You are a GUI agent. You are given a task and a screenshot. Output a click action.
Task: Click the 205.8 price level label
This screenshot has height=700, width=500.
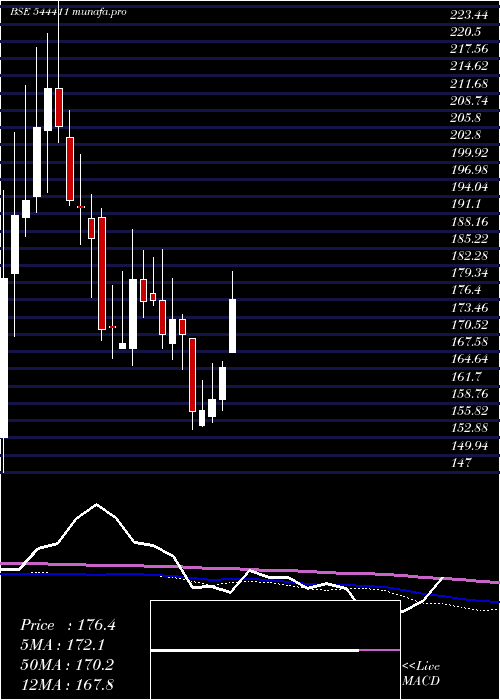(466, 118)
